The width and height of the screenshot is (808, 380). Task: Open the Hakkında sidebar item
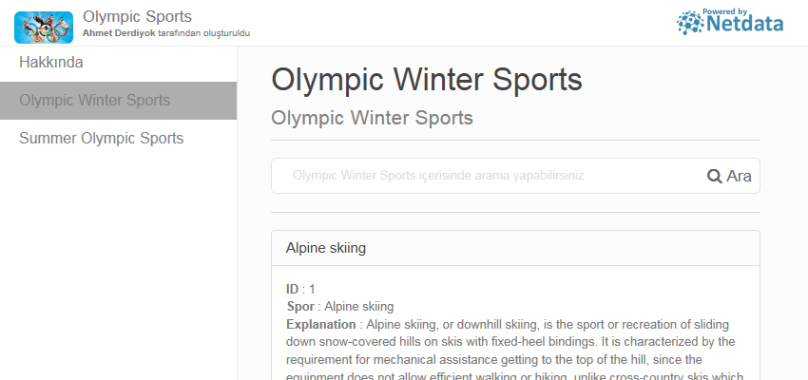coord(118,63)
